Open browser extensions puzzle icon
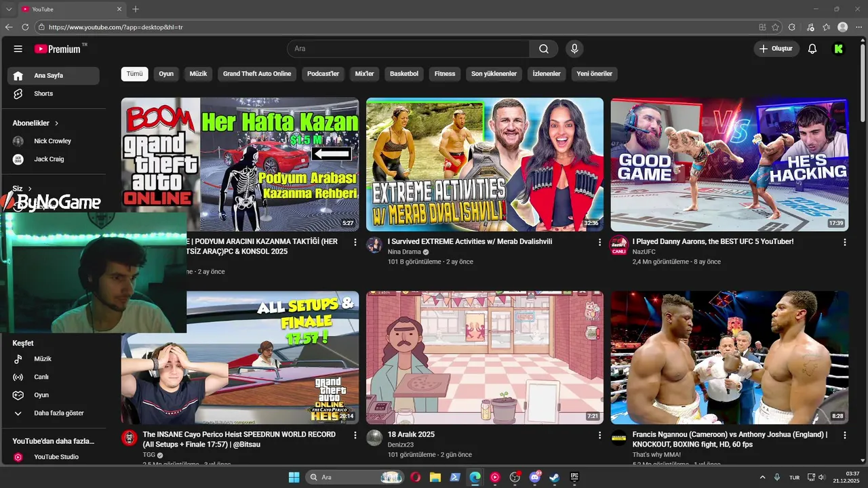Image resolution: width=868 pixels, height=488 pixels. pos(792,27)
